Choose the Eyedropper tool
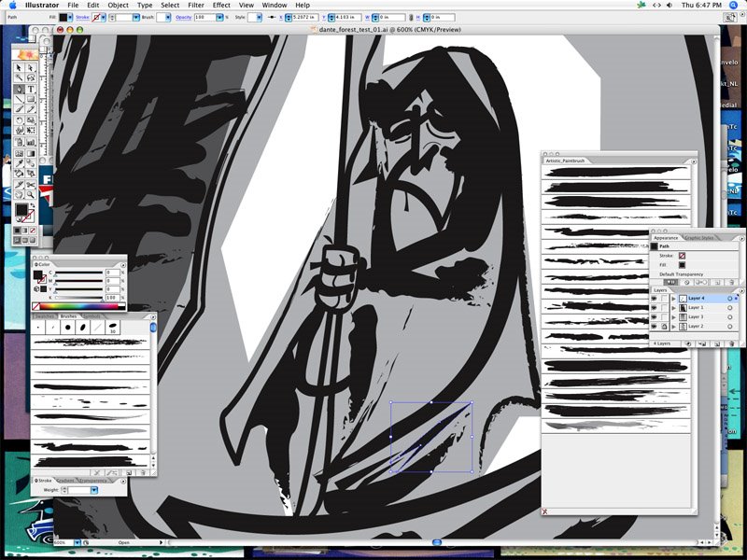Screen dimensions: 747x560 (x=19, y=163)
